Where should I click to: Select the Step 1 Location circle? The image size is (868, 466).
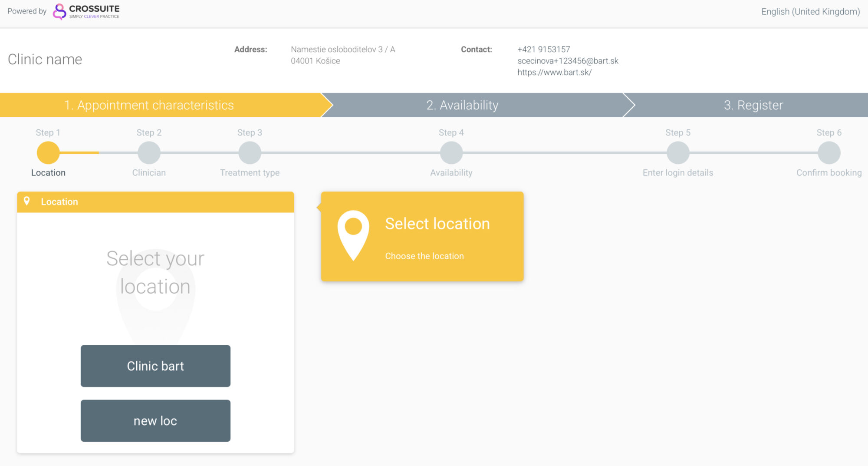(48, 153)
